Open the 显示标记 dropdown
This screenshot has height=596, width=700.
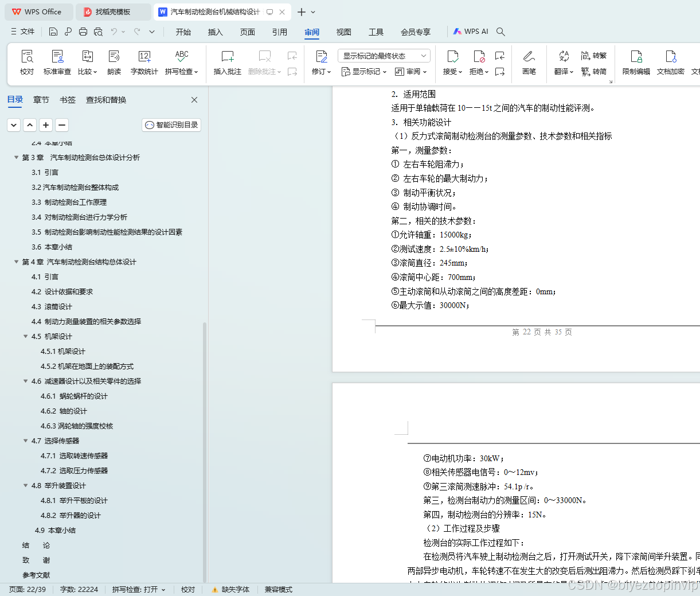coord(364,72)
